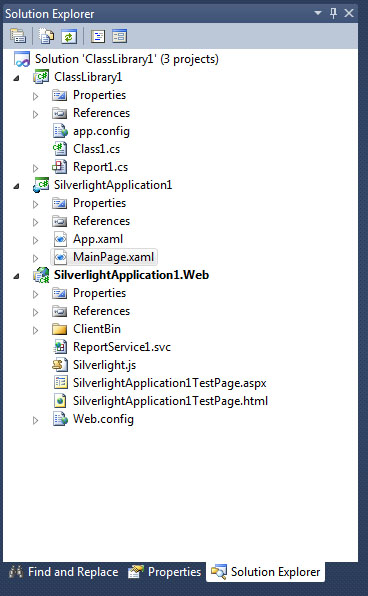Screen dimensions: 368x596
Task: Open the Solution Explorer window position dropdown
Action: click(x=318, y=13)
